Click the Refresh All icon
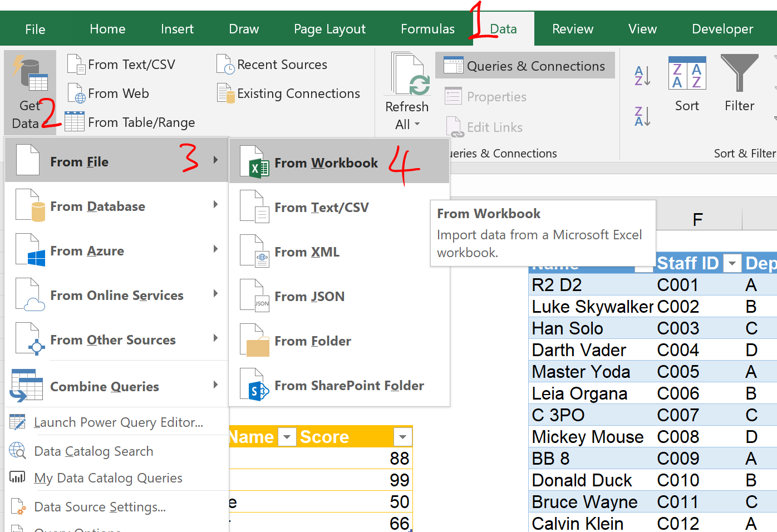The height and width of the screenshot is (532, 777). click(x=410, y=75)
